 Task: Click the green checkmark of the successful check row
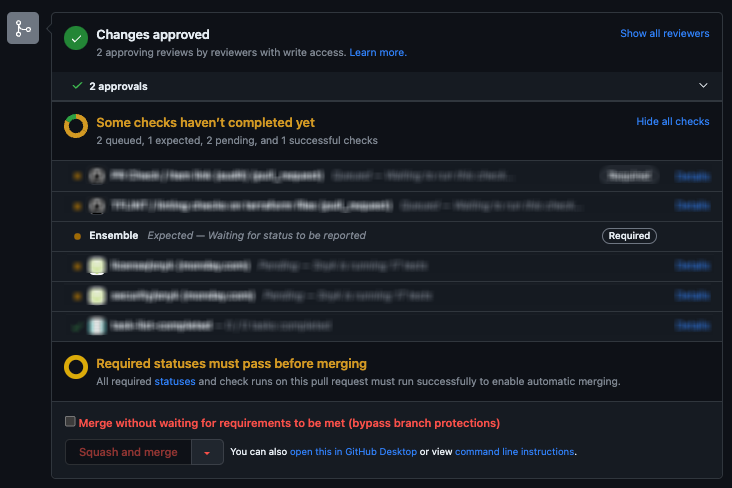(77, 326)
